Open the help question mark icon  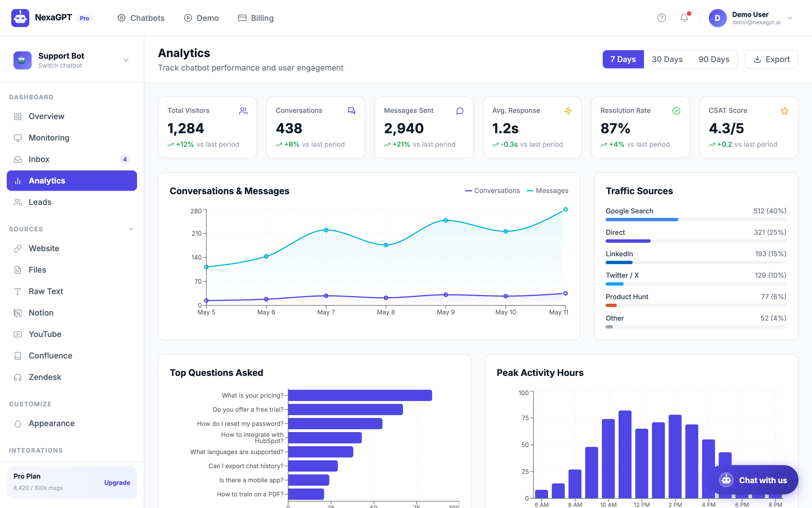pos(661,18)
